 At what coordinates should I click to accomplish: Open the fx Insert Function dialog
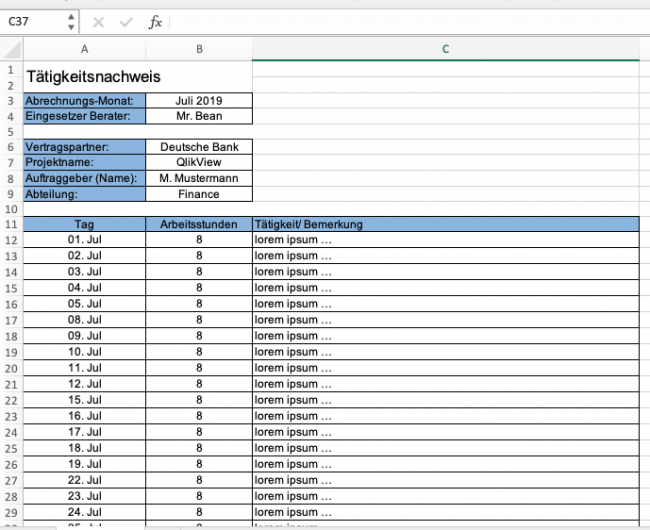[x=155, y=22]
